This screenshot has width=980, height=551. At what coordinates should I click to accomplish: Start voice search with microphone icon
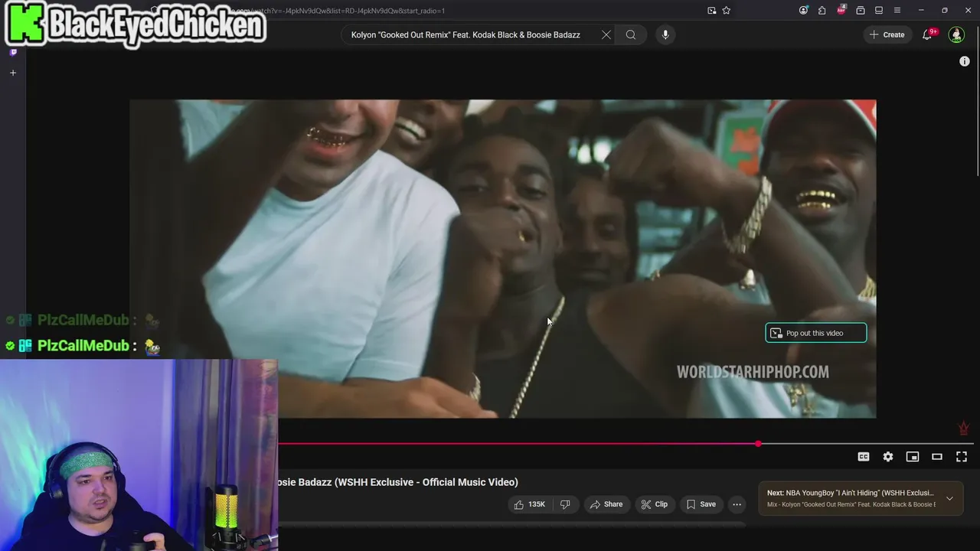click(x=665, y=34)
